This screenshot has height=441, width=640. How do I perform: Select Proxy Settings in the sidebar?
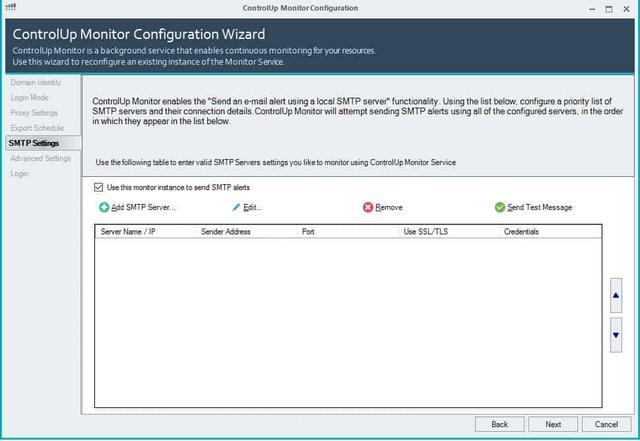tap(33, 112)
